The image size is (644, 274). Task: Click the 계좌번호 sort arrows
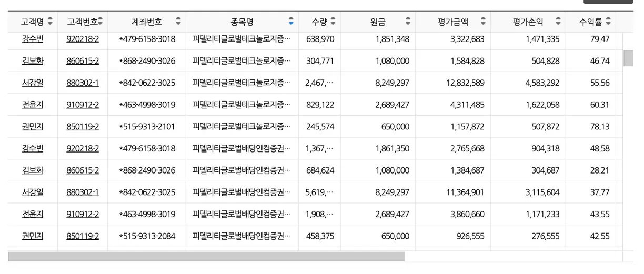(x=178, y=22)
